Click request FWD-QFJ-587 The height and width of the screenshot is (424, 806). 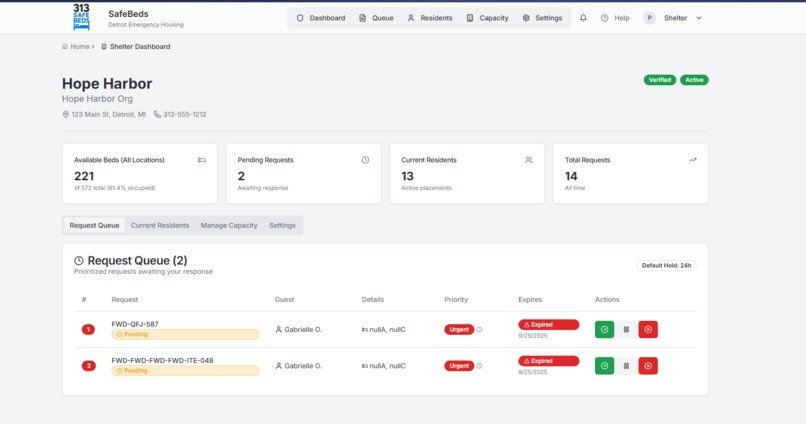[x=135, y=324]
